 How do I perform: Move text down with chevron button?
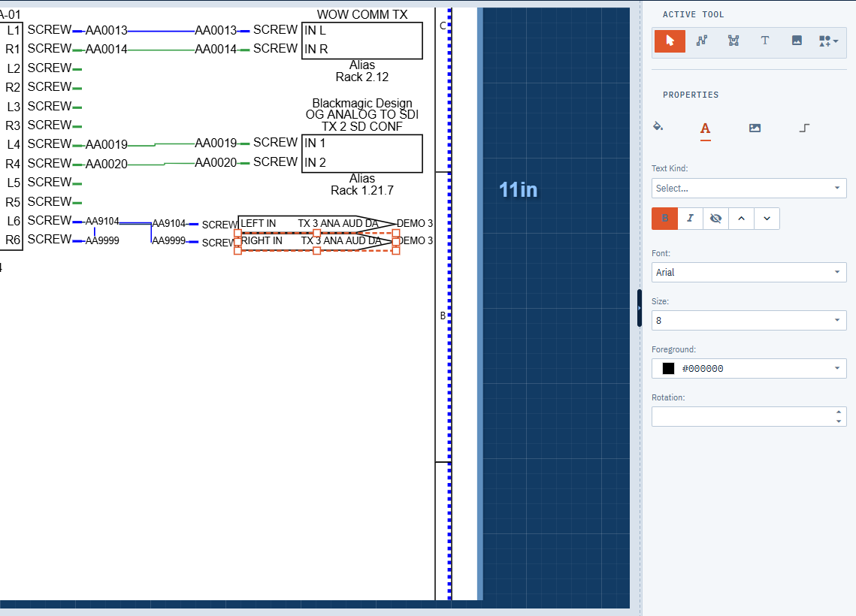tap(767, 219)
